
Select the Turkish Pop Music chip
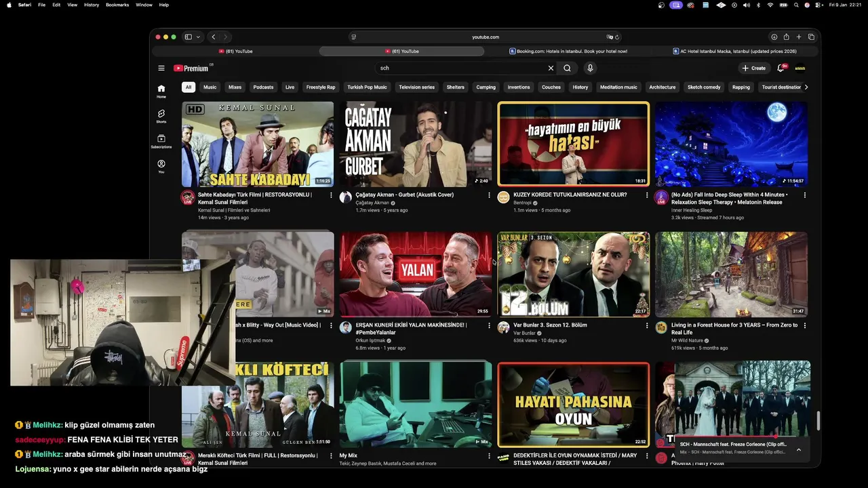(367, 87)
